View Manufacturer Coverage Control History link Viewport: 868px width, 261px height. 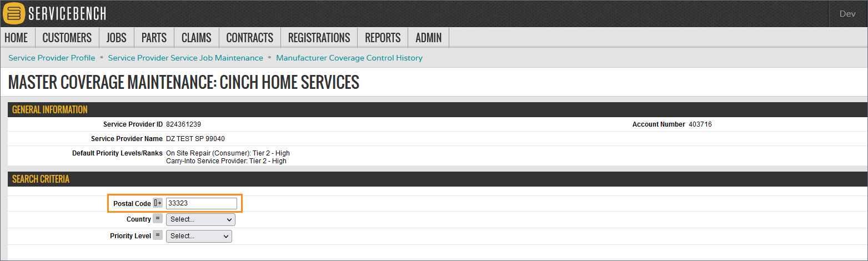(x=349, y=58)
